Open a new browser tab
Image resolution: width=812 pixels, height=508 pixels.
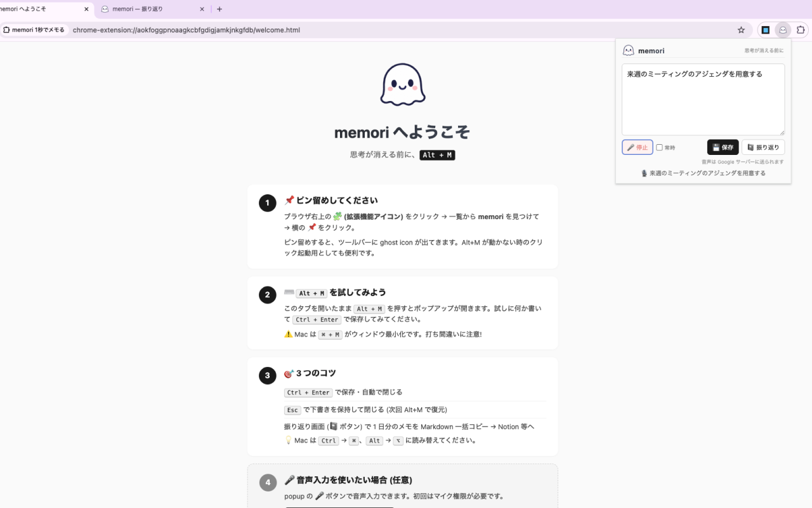(219, 9)
